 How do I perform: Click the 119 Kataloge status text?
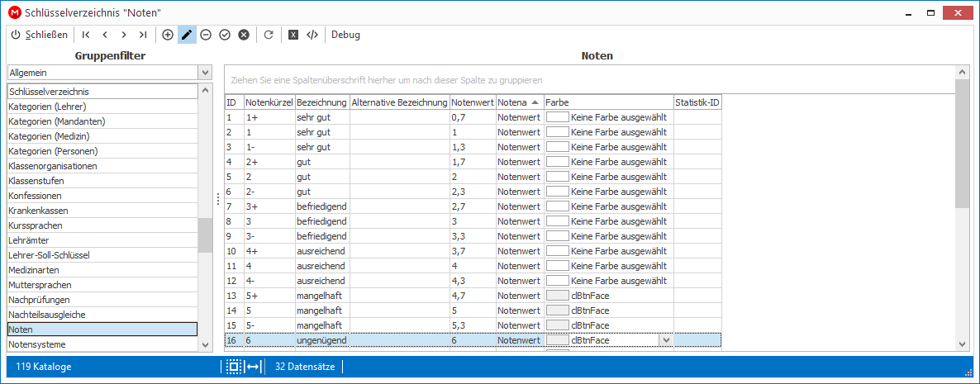(44, 367)
